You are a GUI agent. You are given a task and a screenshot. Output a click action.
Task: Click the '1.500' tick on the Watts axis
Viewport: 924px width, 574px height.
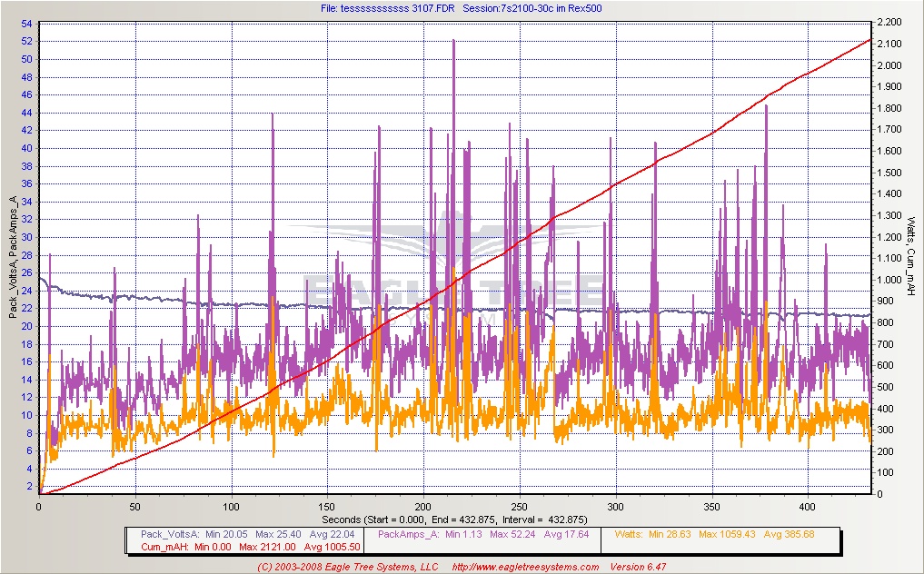[889, 173]
